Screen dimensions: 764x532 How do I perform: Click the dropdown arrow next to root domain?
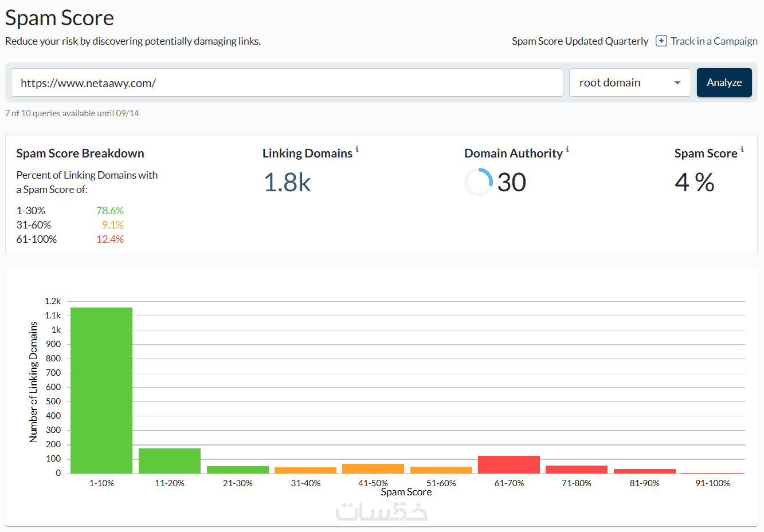pyautogui.click(x=677, y=82)
